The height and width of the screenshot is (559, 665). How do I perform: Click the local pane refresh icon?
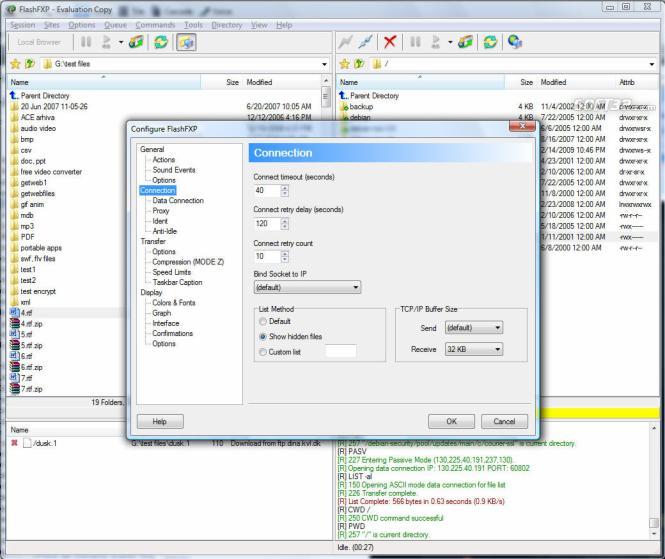click(x=161, y=42)
